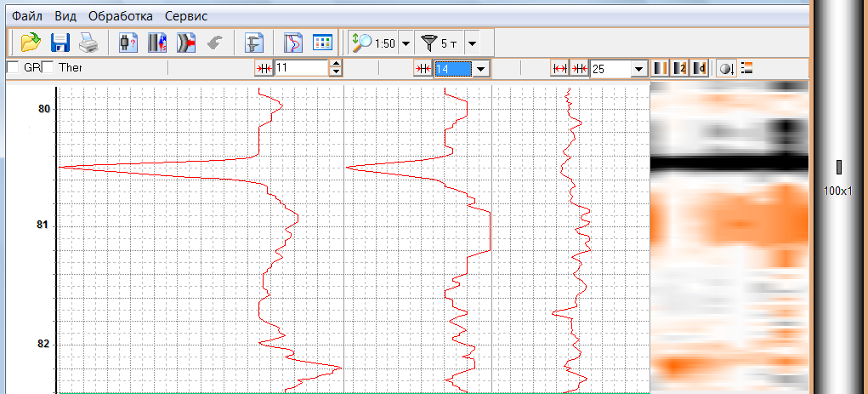Click the 100x1 label
Viewport: 868px width, 394px height.
click(x=837, y=191)
